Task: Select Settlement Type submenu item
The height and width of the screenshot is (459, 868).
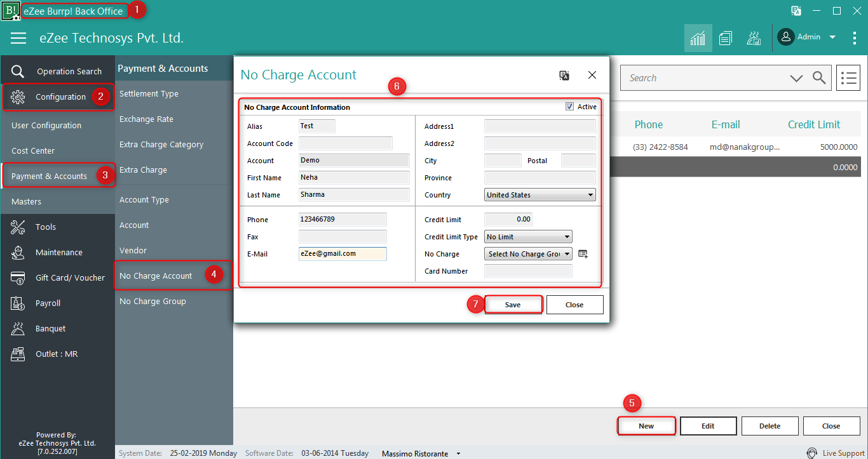Action: click(x=149, y=93)
